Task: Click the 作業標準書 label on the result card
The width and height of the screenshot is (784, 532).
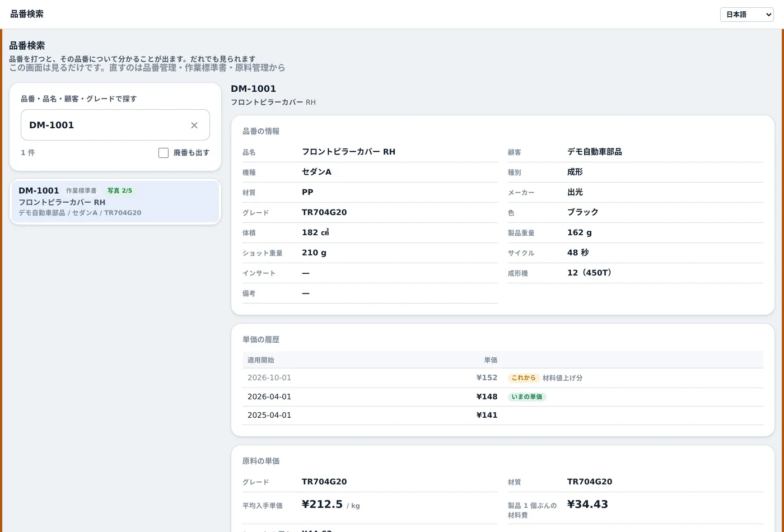Action: tap(81, 191)
